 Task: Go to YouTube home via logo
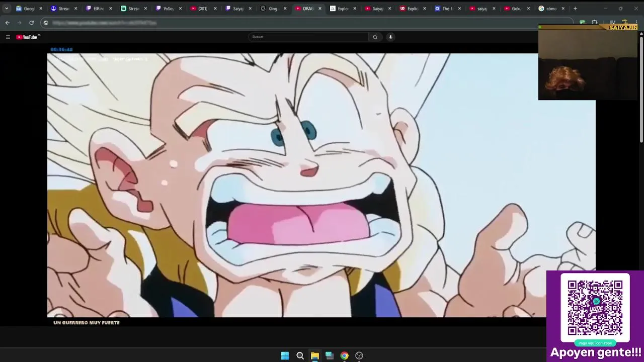coord(28,37)
